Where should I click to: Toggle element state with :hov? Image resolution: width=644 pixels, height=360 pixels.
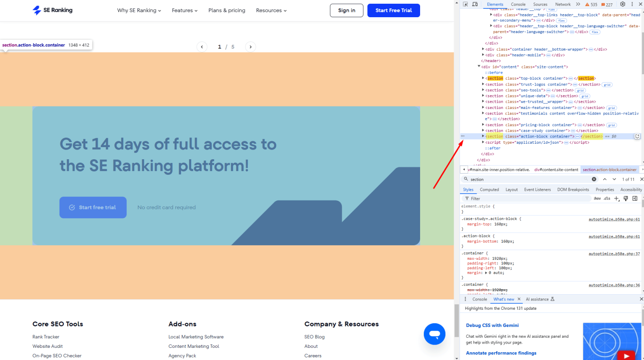tap(597, 198)
